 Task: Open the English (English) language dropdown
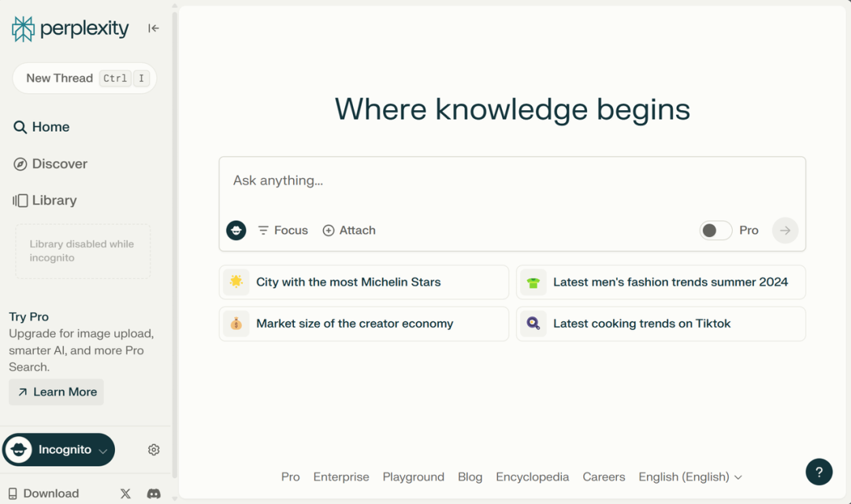coord(690,476)
